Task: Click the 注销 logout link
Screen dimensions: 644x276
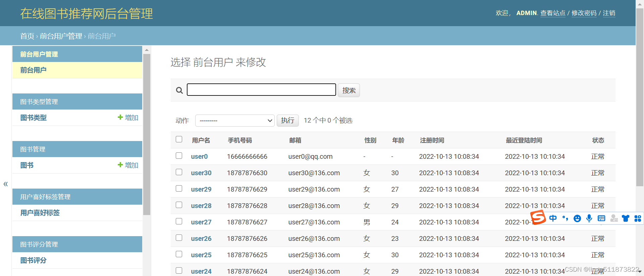Action: 609,13
